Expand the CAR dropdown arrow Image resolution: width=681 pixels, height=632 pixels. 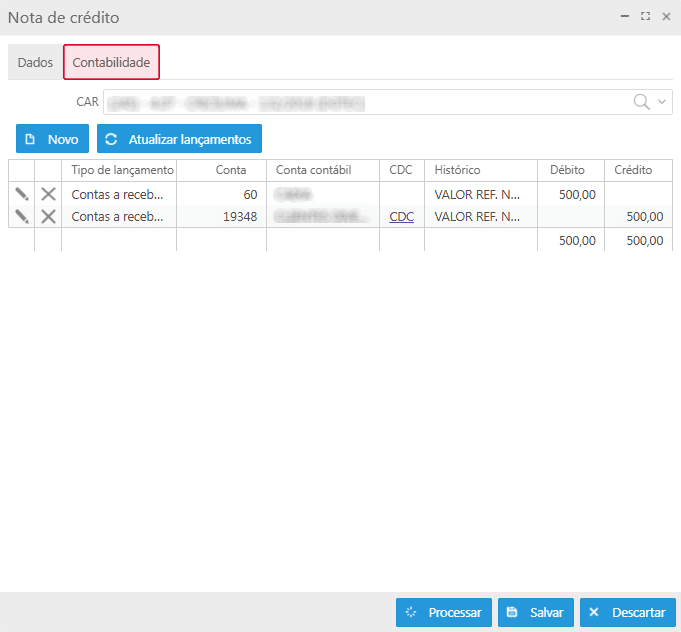(x=662, y=102)
